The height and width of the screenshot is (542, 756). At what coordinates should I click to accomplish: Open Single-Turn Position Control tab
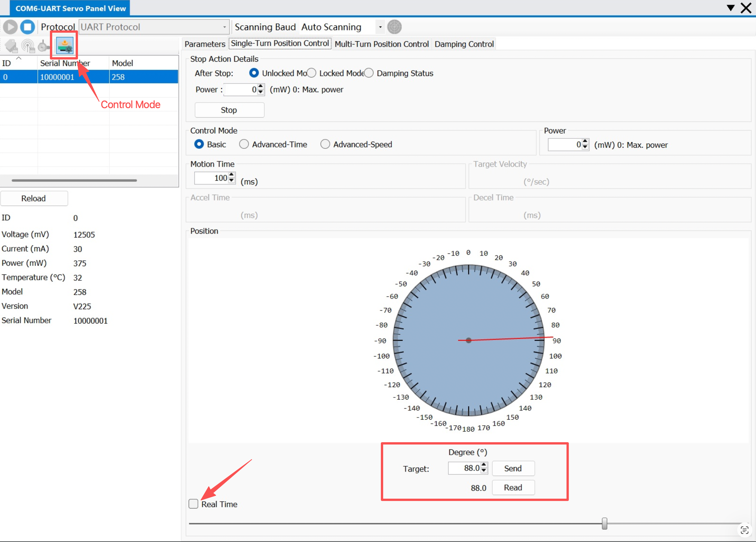point(280,44)
